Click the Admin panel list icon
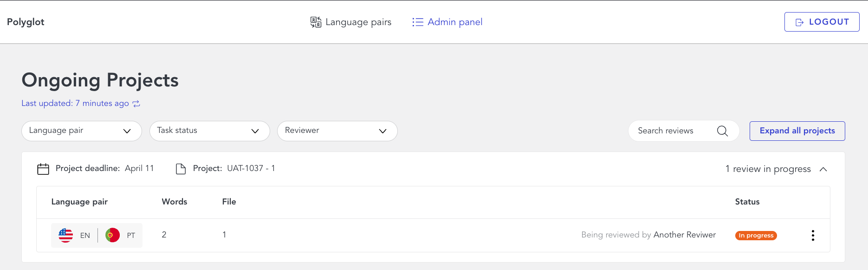 [x=418, y=22]
